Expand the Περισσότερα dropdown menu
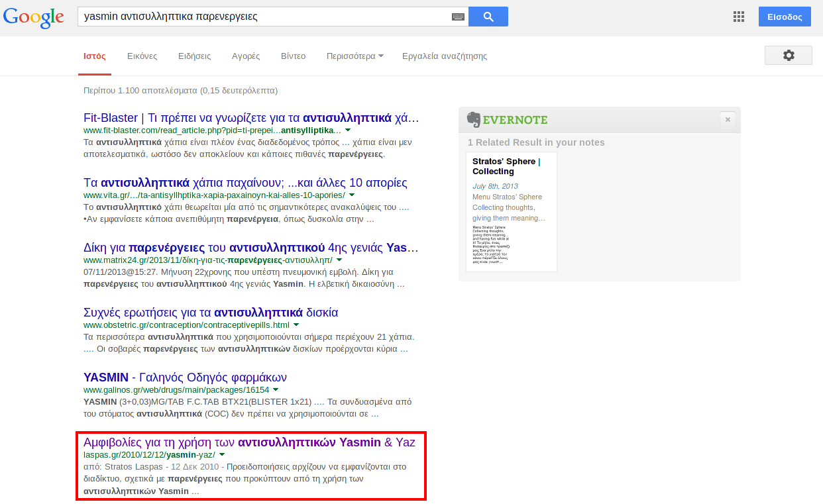 (355, 56)
